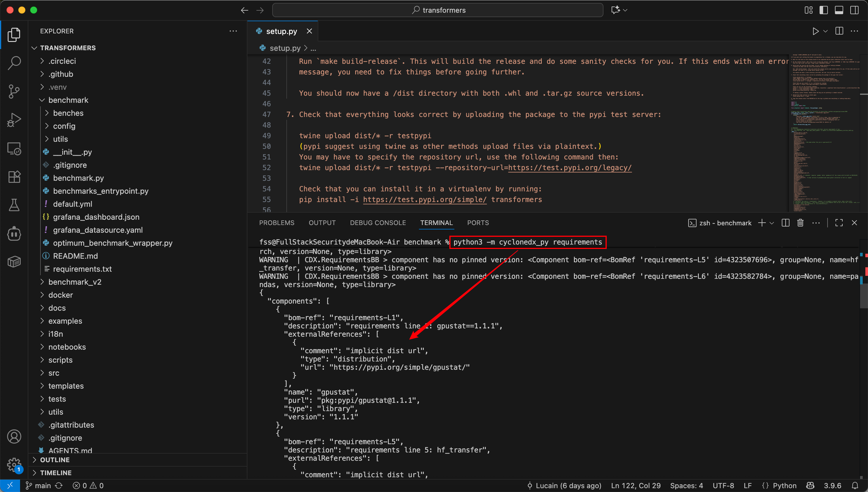Viewport: 868px width, 492px height.
Task: Split the editor to the right
Action: click(x=839, y=31)
